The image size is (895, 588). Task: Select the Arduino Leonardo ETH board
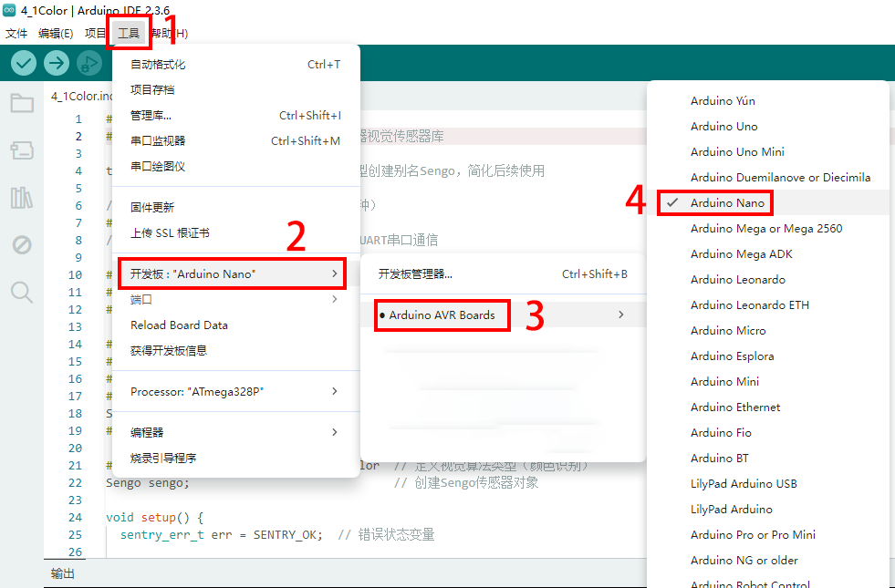[768, 305]
